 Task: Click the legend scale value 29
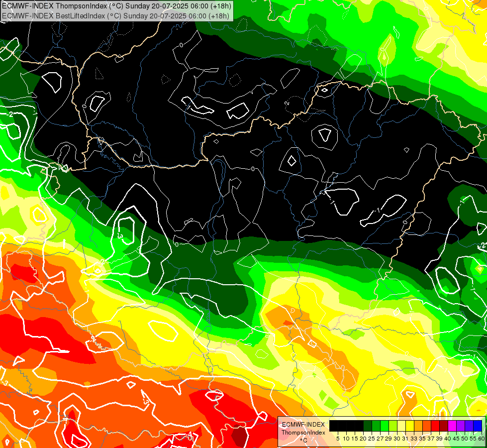[x=389, y=439]
